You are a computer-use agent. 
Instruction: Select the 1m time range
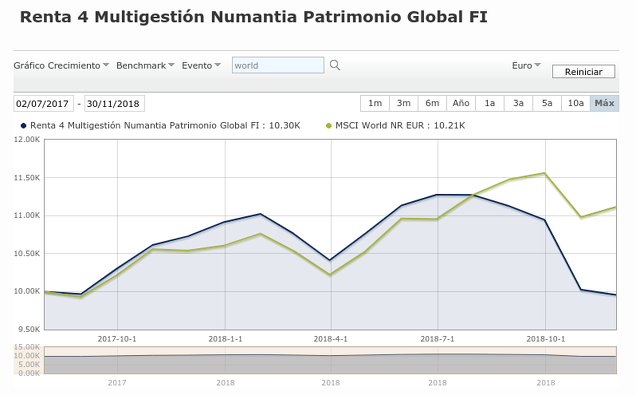coord(375,103)
